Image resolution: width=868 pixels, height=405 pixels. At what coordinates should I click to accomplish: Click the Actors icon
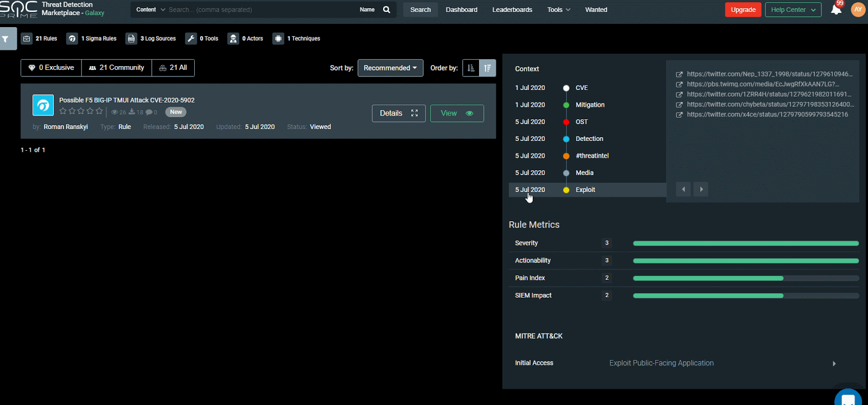pos(233,38)
